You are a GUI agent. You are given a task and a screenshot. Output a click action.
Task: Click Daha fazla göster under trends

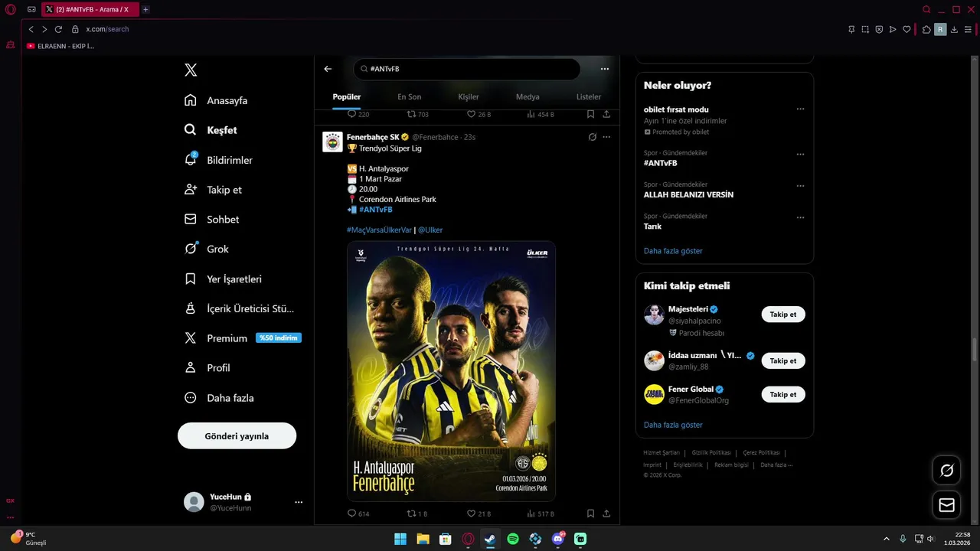(x=673, y=251)
